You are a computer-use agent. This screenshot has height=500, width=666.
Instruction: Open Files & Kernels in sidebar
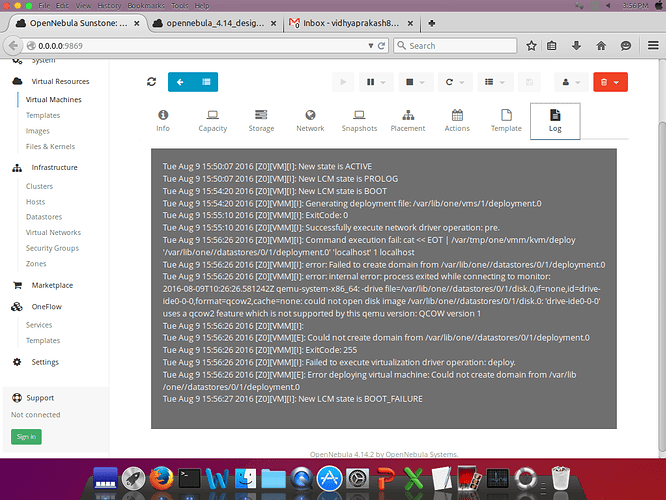coord(50,147)
